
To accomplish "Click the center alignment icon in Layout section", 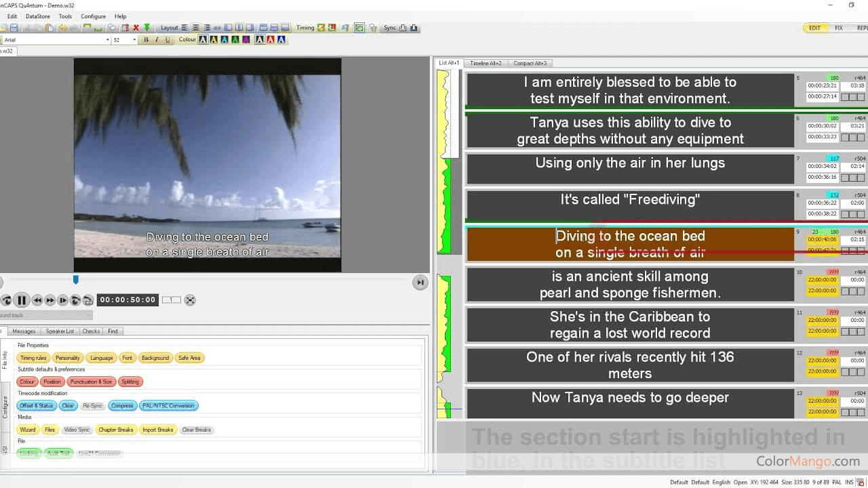I will (x=196, y=28).
